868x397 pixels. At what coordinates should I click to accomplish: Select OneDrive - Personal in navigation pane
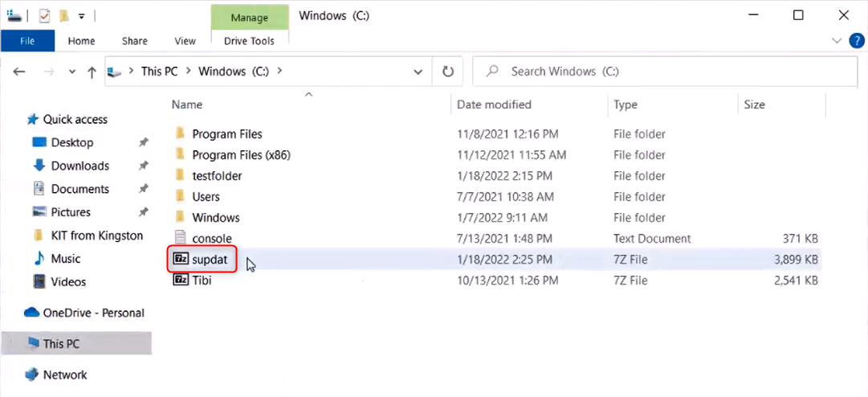click(93, 313)
